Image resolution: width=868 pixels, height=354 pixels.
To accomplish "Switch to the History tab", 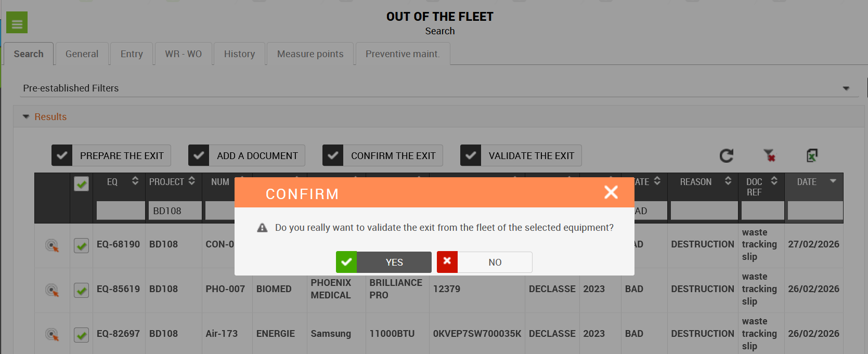I will (x=239, y=54).
